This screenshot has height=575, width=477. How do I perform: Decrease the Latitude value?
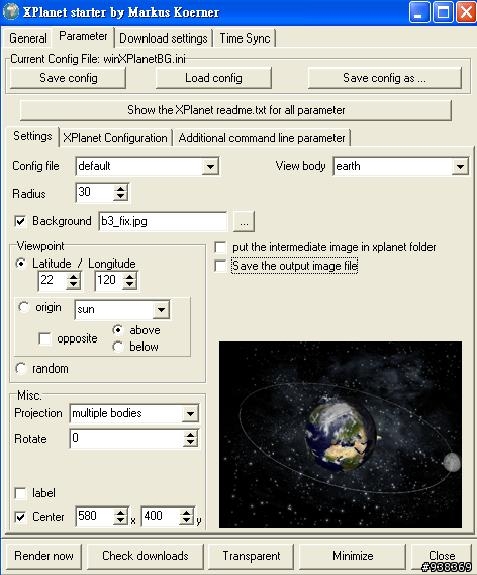coord(73,285)
